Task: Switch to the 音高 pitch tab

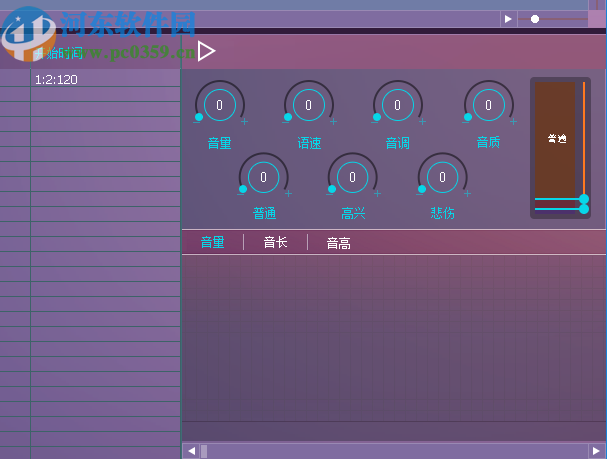Action: [x=338, y=243]
